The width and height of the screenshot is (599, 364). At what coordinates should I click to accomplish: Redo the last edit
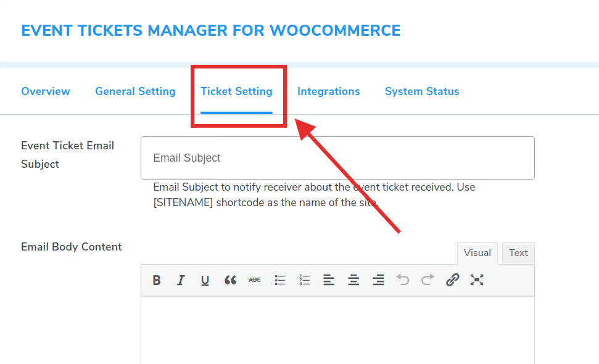pyautogui.click(x=428, y=280)
